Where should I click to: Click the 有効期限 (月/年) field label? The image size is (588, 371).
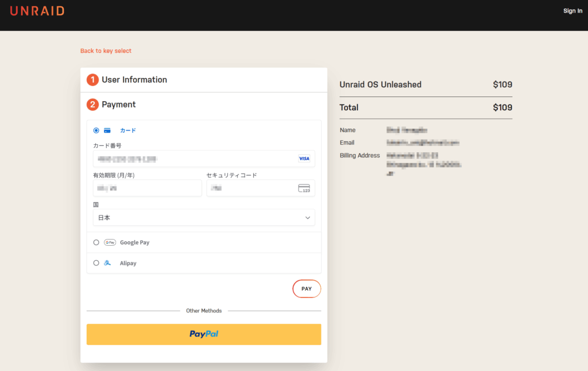coord(114,175)
